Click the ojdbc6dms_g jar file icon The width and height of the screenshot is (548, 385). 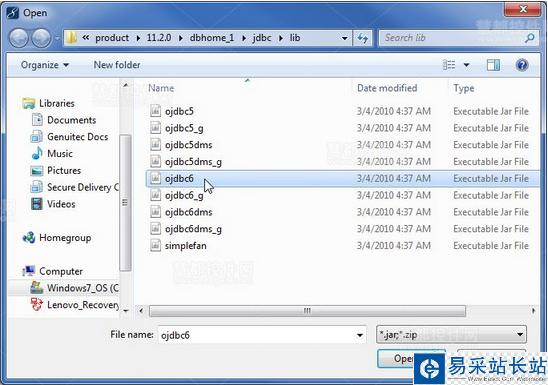click(x=156, y=228)
